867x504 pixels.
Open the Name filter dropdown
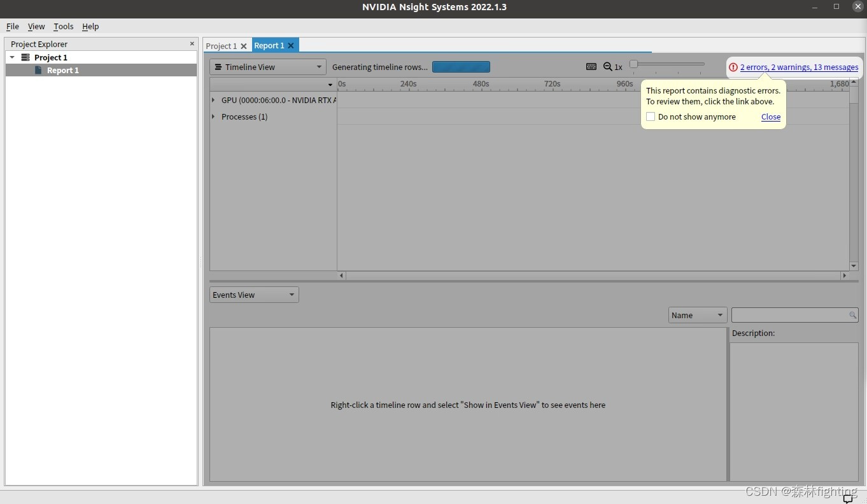720,314
